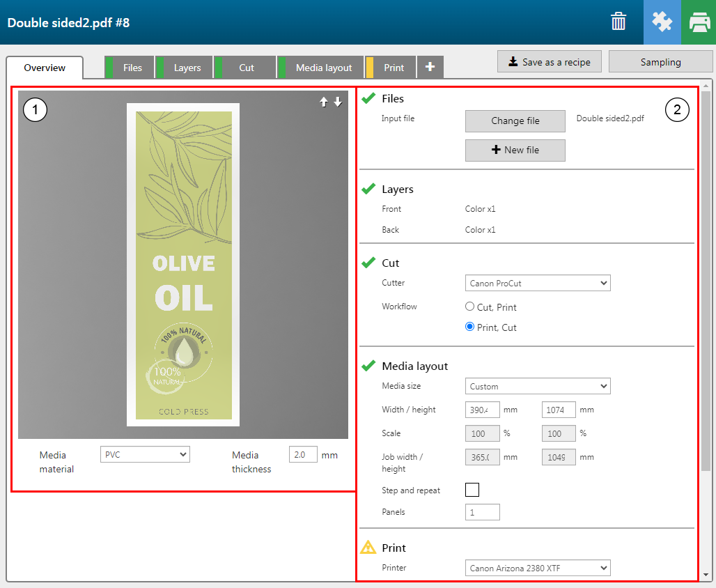Click the plus tab to add step
Screen dimensions: 716x588
point(430,67)
